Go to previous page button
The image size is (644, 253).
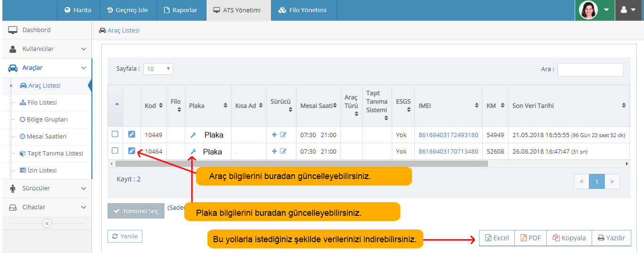coord(581,181)
